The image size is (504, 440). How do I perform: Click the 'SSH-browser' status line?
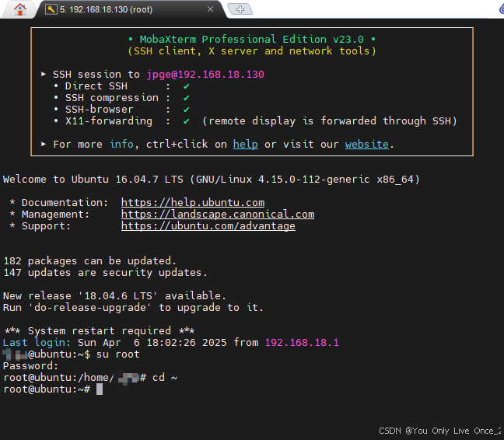(x=122, y=110)
